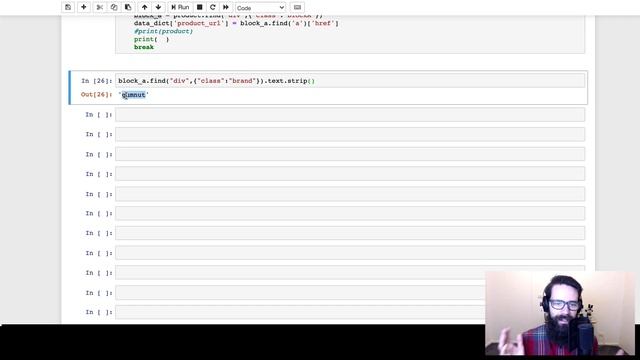Save the notebook with the floppy icon
This screenshot has width=640, height=360.
tap(68, 7)
